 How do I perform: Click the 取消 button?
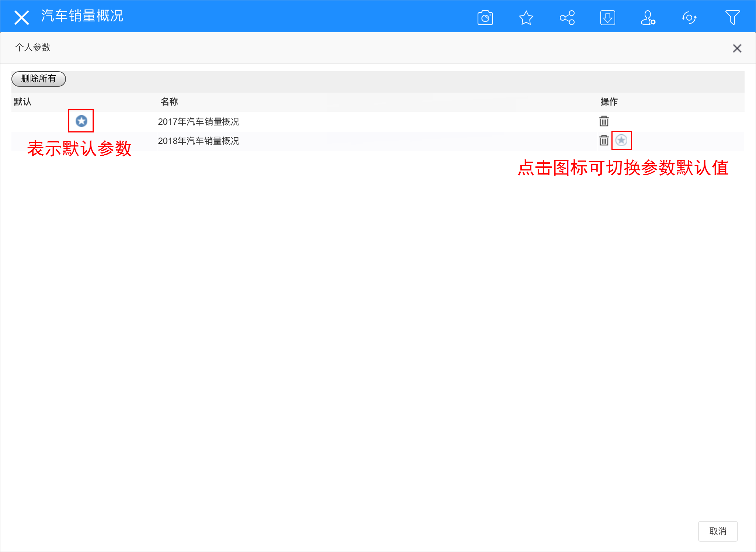718,531
